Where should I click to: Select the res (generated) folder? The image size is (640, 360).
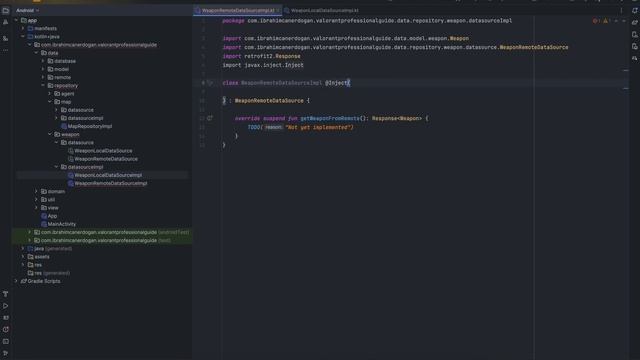[49, 273]
